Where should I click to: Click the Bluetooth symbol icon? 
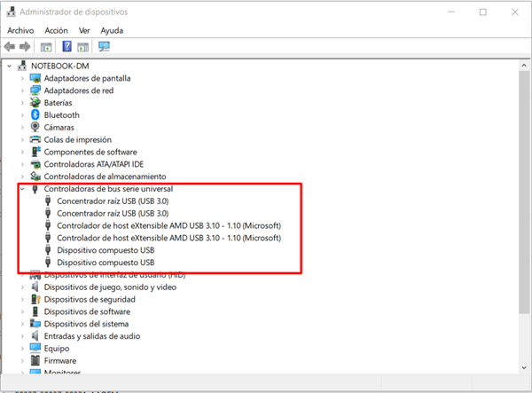(35, 114)
